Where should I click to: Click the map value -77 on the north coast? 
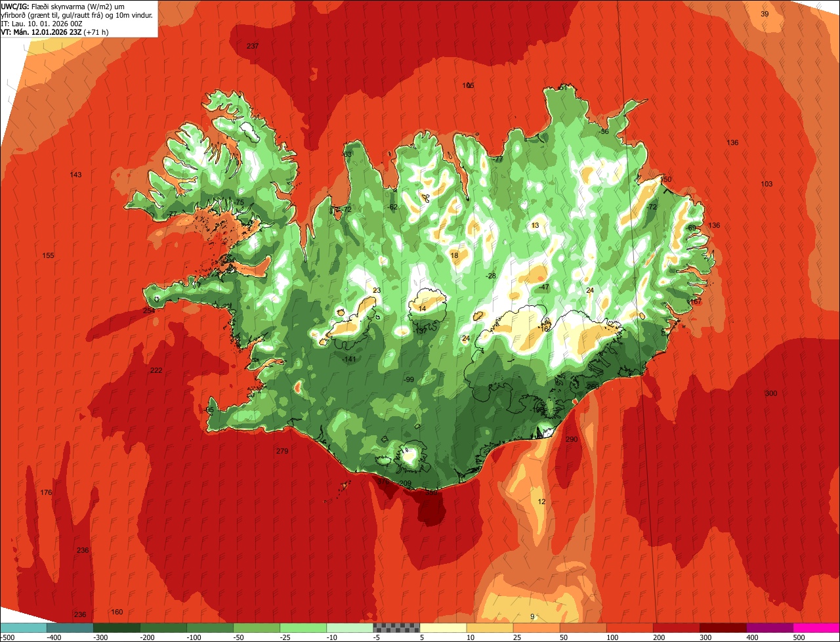click(x=498, y=159)
